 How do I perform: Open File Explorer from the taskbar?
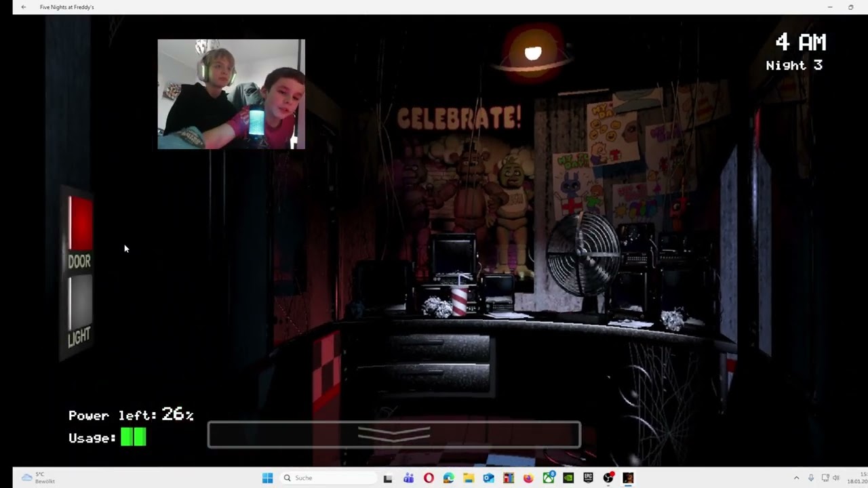(469, 478)
